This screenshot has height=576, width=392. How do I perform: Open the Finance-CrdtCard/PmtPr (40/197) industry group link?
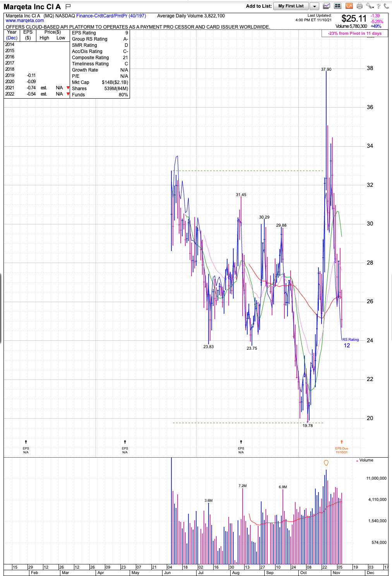(x=111, y=16)
